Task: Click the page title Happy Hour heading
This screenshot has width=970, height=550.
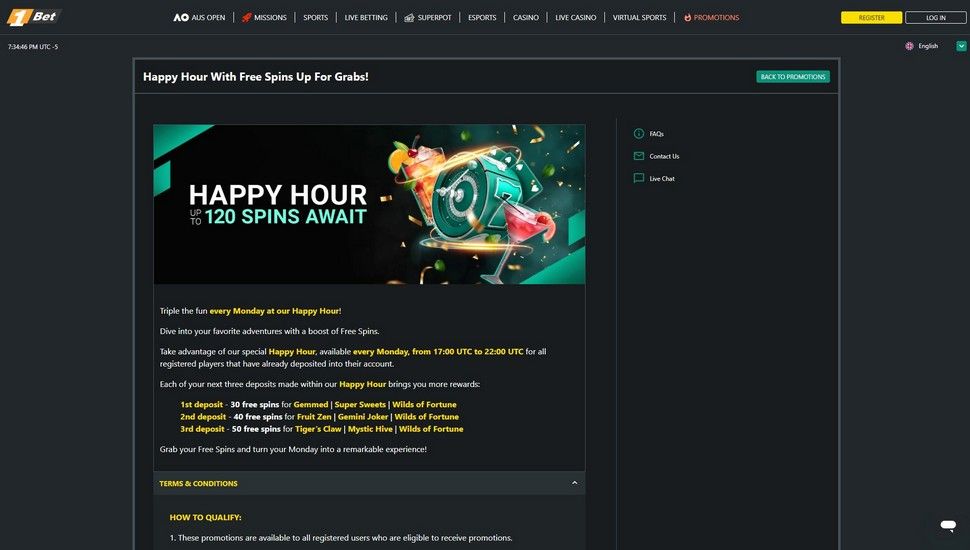Action: (255, 77)
